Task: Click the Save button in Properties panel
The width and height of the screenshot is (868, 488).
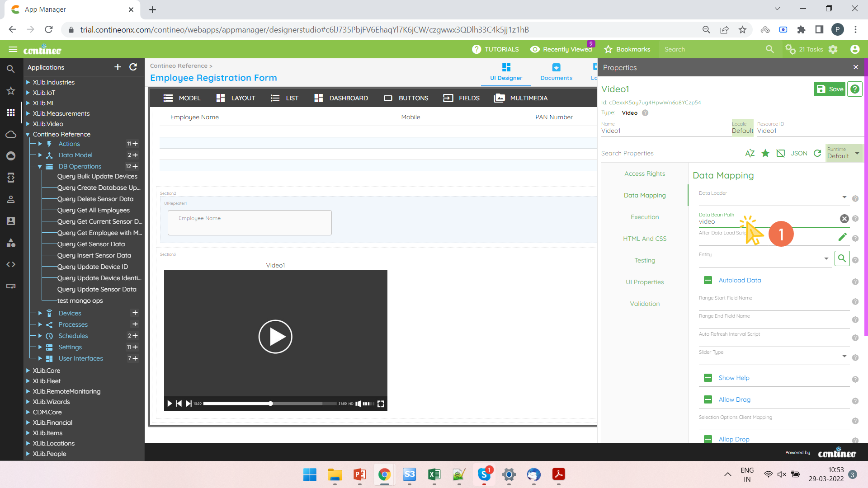Action: click(829, 89)
